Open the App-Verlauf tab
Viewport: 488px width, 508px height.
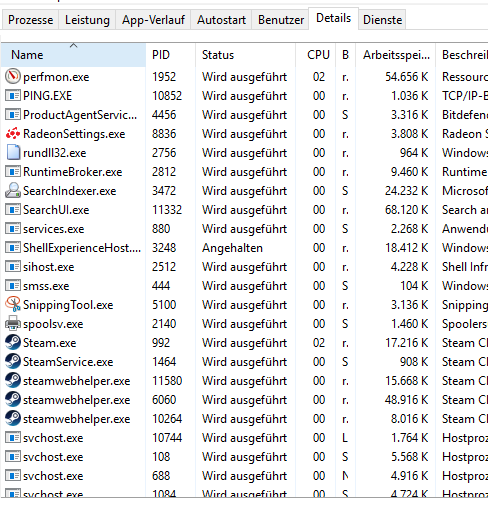(153, 20)
